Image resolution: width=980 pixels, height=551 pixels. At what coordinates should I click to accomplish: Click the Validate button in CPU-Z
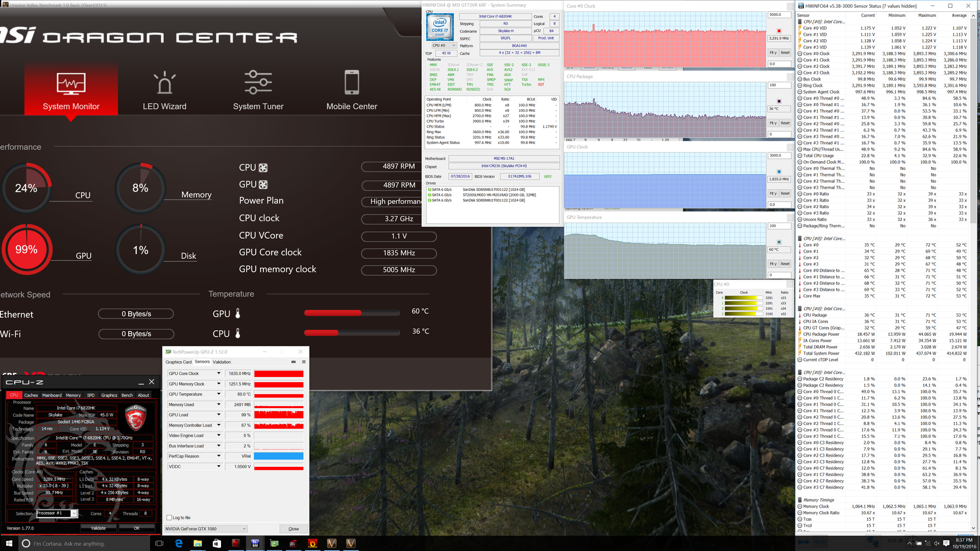pyautogui.click(x=99, y=528)
